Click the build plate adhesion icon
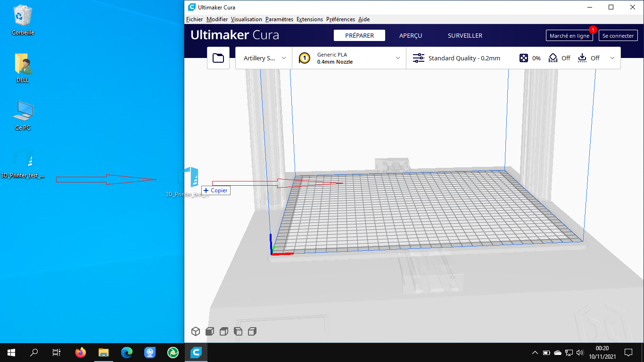 click(582, 58)
